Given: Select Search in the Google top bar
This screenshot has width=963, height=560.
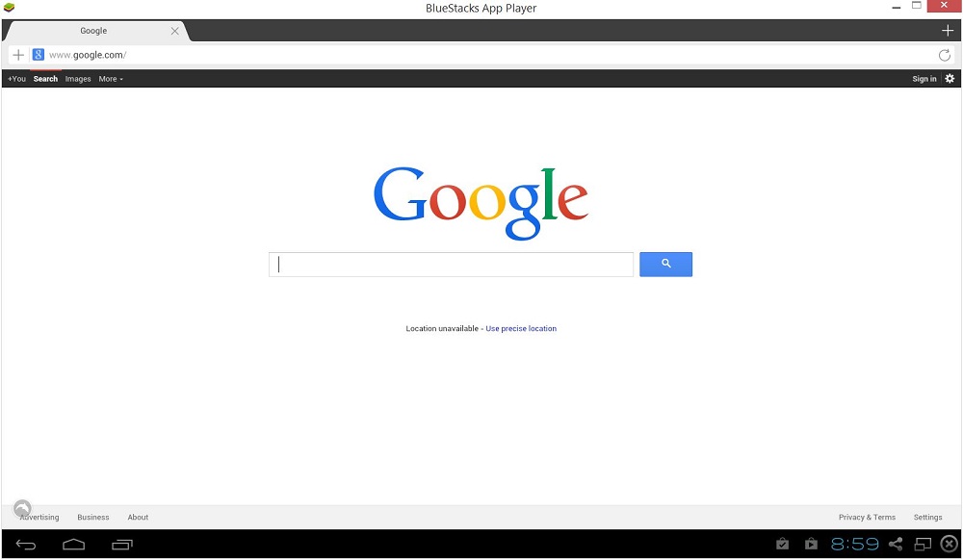Looking at the screenshot, I should (x=45, y=79).
